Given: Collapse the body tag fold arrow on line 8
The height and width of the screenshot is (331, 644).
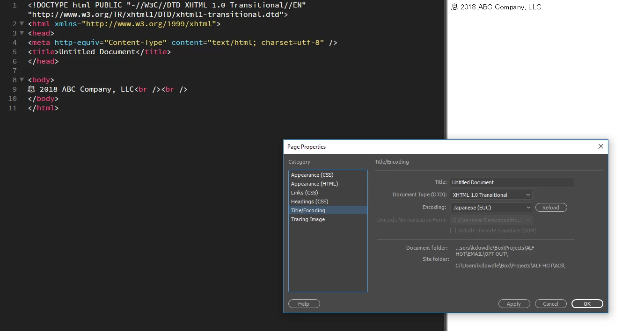Looking at the screenshot, I should click(x=22, y=80).
